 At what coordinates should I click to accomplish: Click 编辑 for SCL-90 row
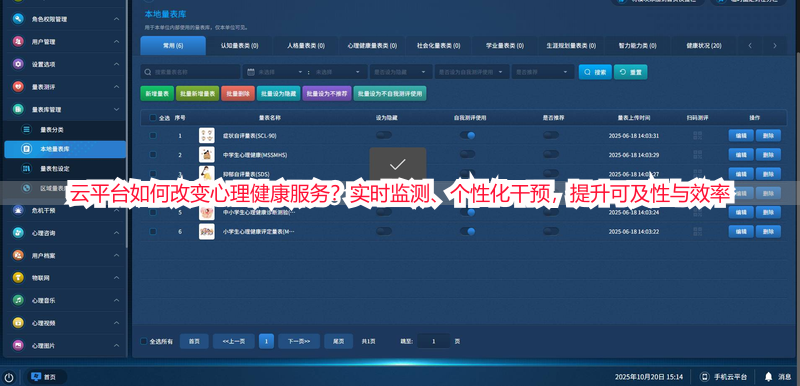point(741,136)
